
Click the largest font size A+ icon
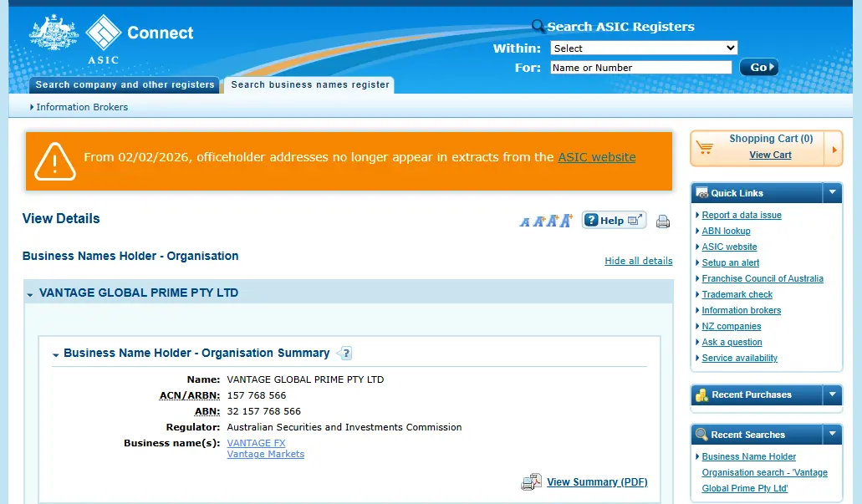(x=566, y=220)
